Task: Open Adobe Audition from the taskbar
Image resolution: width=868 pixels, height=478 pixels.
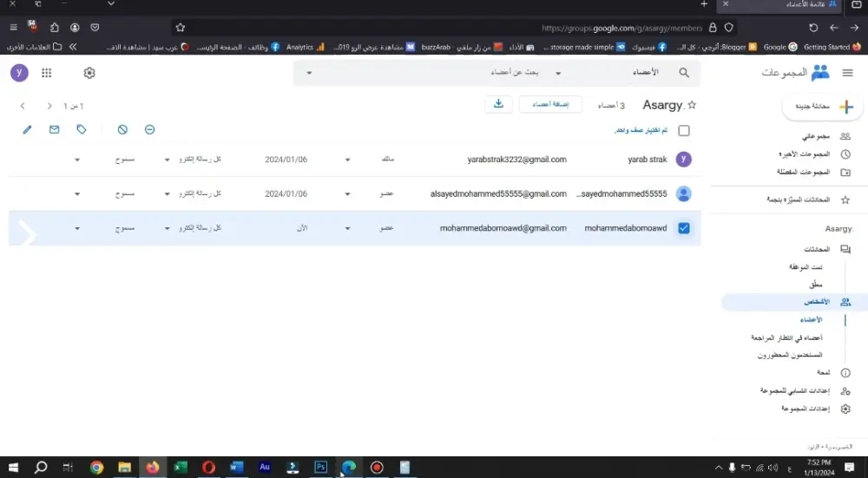Action: [265, 468]
